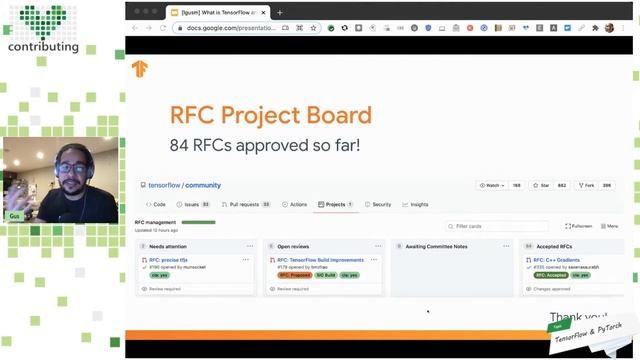
Task: Click the book-shaped extension icon
Action: (498, 28)
